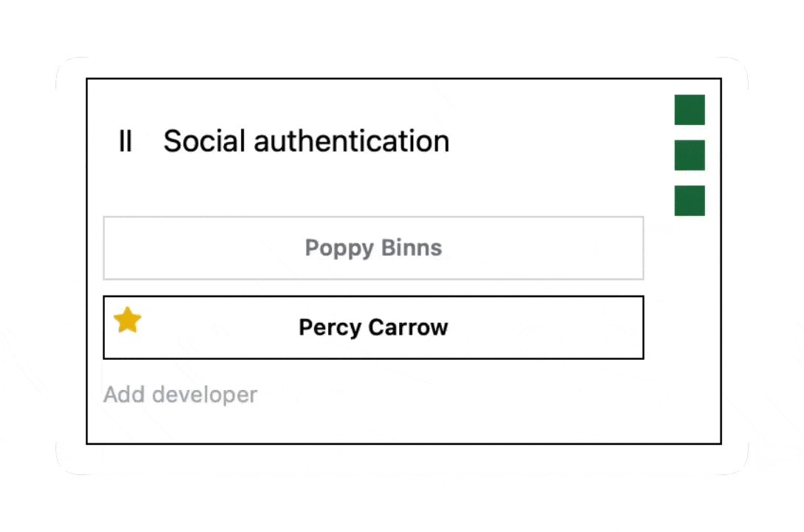Expand the Poppy Binns developer entry
This screenshot has width=804, height=532.
pos(373,248)
